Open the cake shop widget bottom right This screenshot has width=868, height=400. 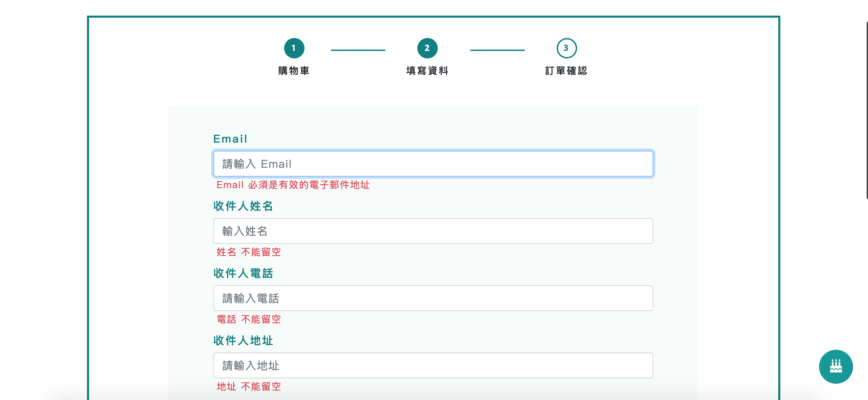(836, 367)
